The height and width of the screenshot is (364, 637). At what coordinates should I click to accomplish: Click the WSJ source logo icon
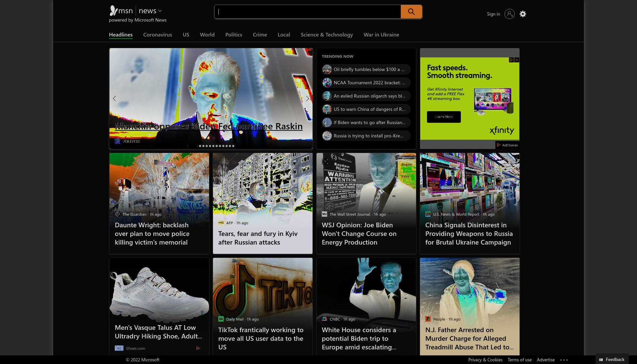(x=324, y=214)
